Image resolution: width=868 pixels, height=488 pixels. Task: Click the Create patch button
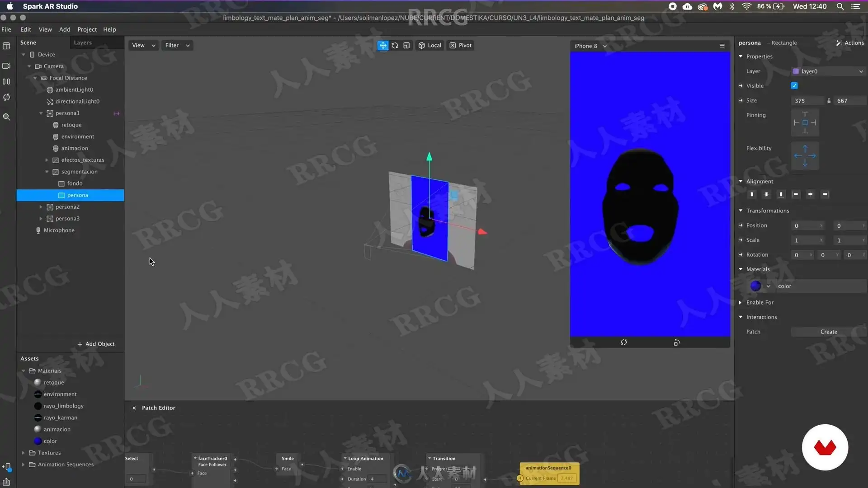828,332
